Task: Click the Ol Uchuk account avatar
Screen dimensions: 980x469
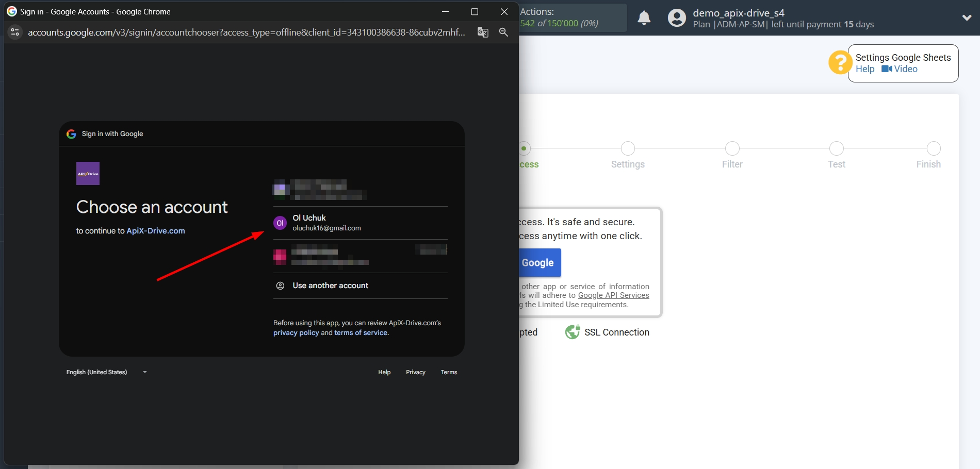Action: click(280, 223)
